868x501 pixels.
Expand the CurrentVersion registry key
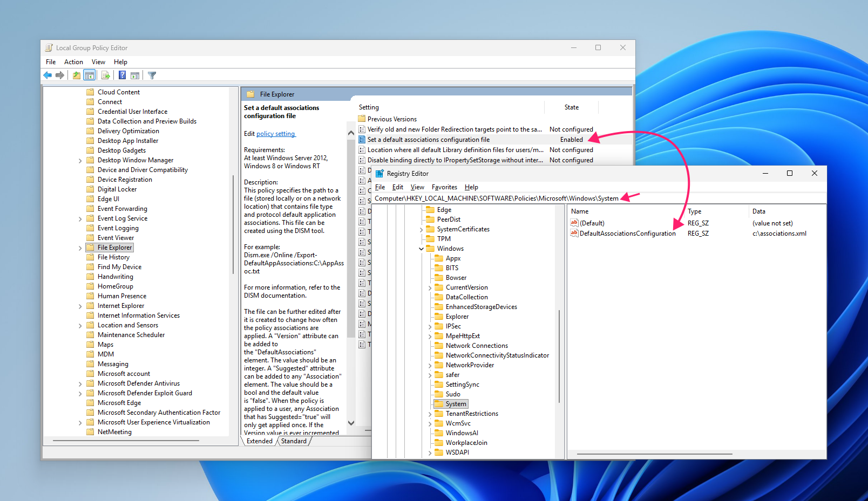430,287
